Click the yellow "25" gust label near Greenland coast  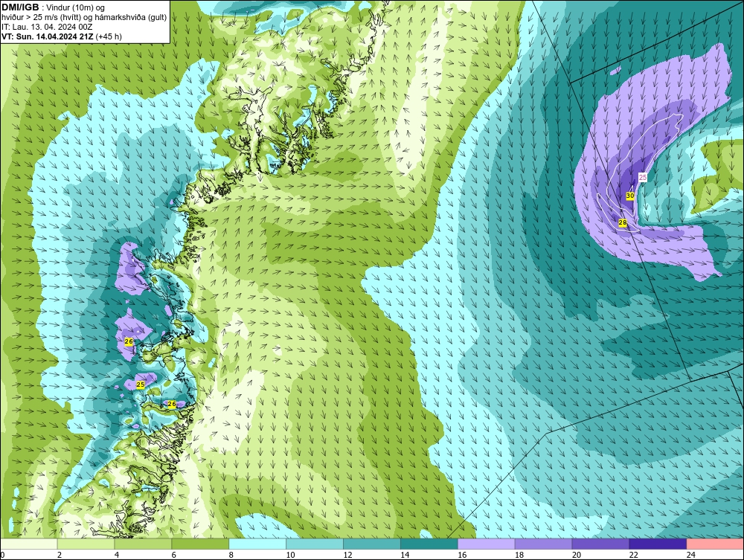[x=140, y=384]
